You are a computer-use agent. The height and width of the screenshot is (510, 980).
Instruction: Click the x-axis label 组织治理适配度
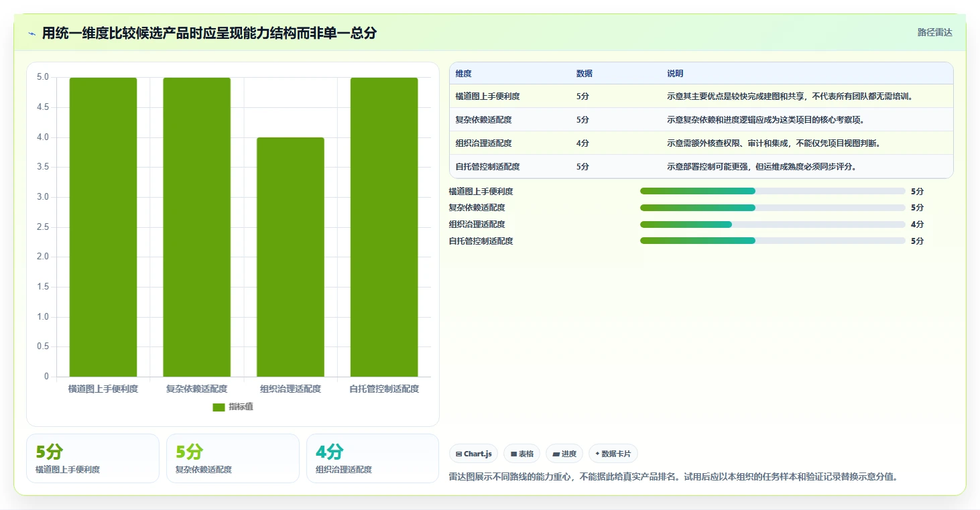tap(290, 389)
